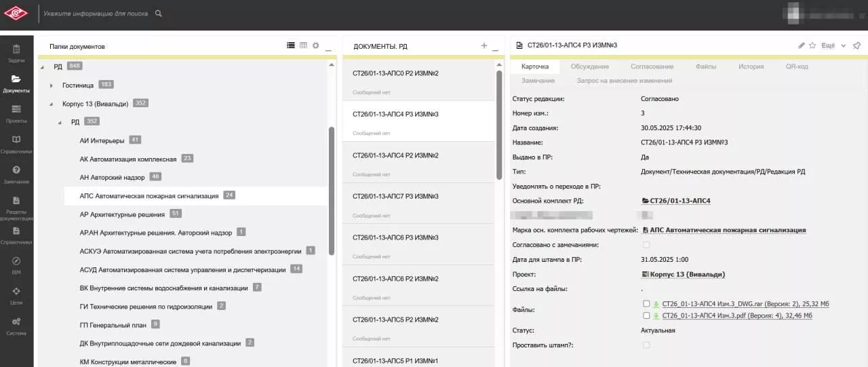Open folder panel settings gear icon
The width and height of the screenshot is (868, 367).
point(315,45)
